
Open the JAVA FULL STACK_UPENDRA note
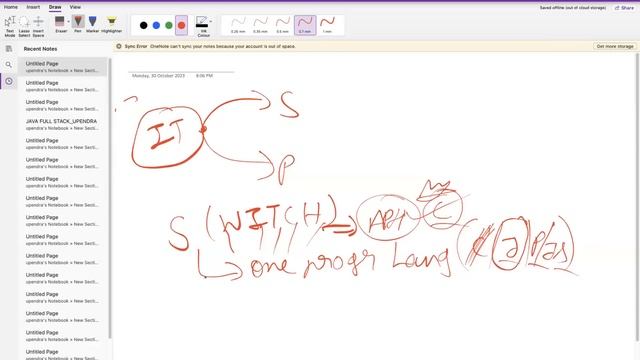pyautogui.click(x=62, y=124)
